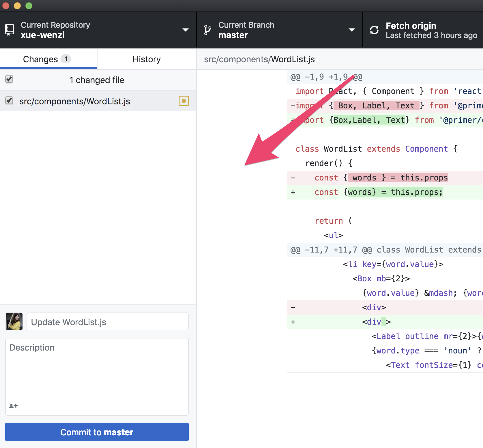Click the branch icon next to Current Branch
Viewport: 483px width, 448px height.
click(207, 30)
